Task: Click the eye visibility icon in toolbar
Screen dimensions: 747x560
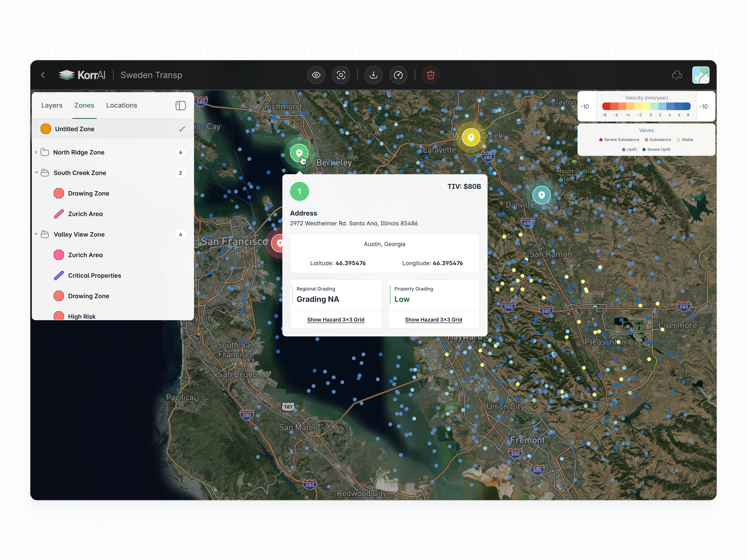Action: (316, 75)
